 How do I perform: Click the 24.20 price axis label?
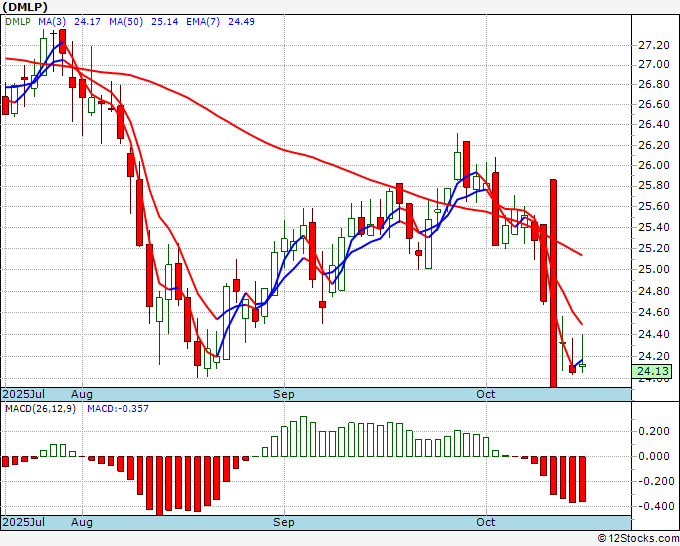pos(654,356)
